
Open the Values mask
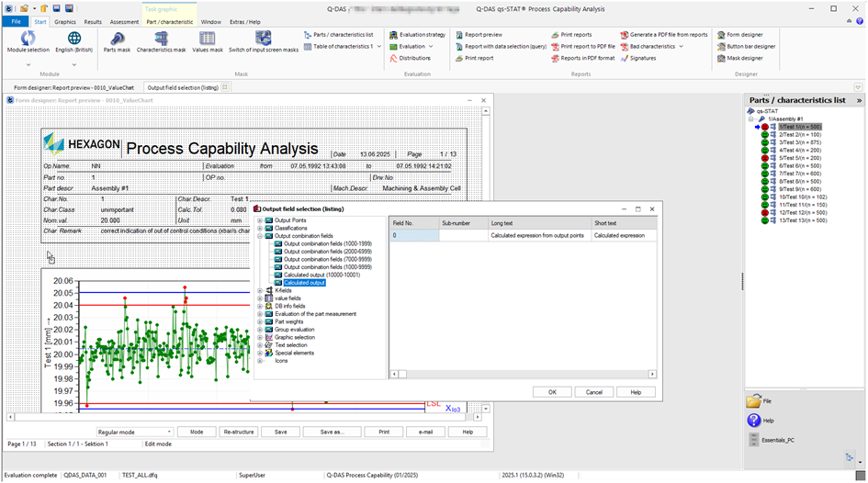point(208,42)
